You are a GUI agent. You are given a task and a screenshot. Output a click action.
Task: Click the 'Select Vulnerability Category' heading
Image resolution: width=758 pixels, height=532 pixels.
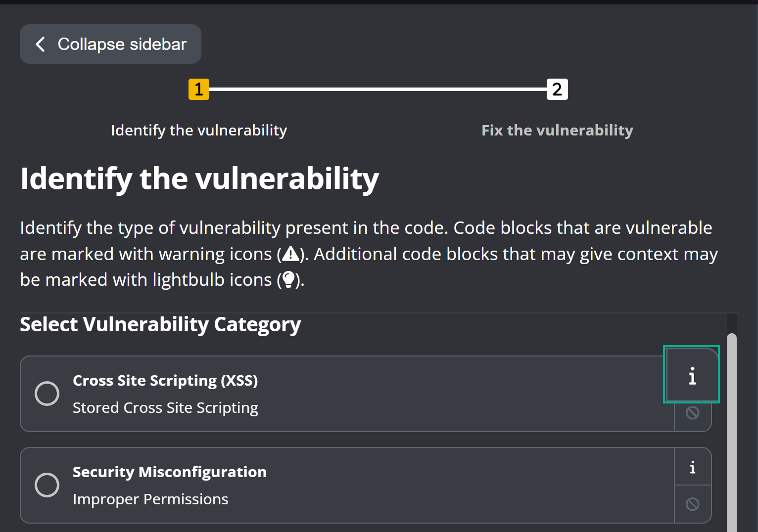pyautogui.click(x=160, y=325)
